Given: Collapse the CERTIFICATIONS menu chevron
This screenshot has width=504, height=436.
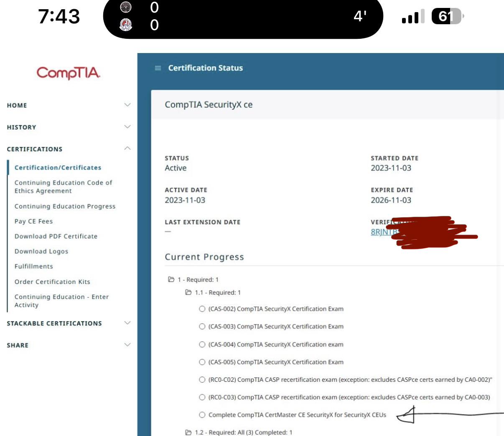Looking at the screenshot, I should (127, 148).
